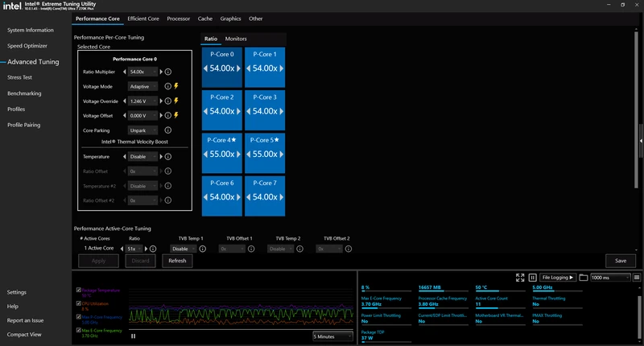
Task: Open Voltage Override 1.246 V dropdown
Action: (142, 101)
